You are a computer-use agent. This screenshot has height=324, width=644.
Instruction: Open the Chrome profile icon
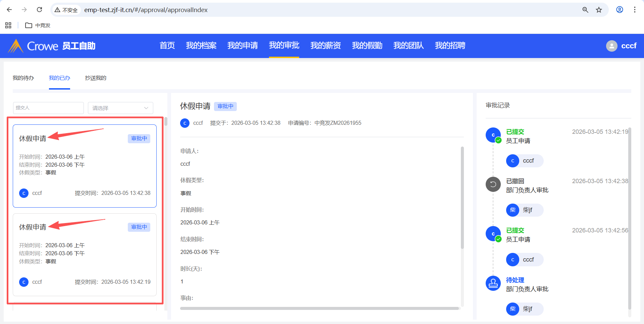click(x=620, y=10)
